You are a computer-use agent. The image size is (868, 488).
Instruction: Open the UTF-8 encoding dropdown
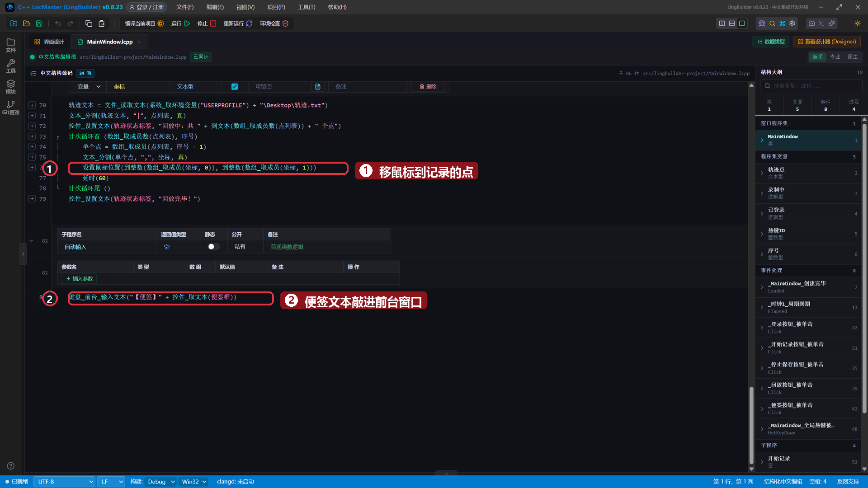(x=64, y=482)
